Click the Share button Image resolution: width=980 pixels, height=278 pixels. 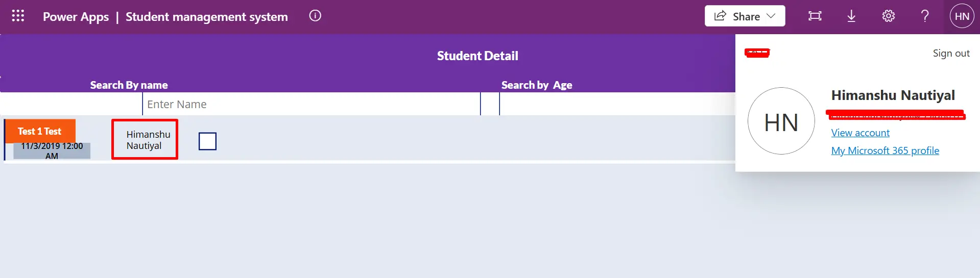pyautogui.click(x=745, y=16)
